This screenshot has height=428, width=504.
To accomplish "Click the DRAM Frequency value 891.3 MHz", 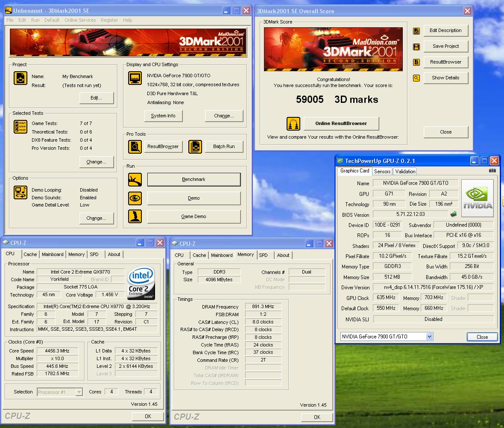I will [263, 307].
